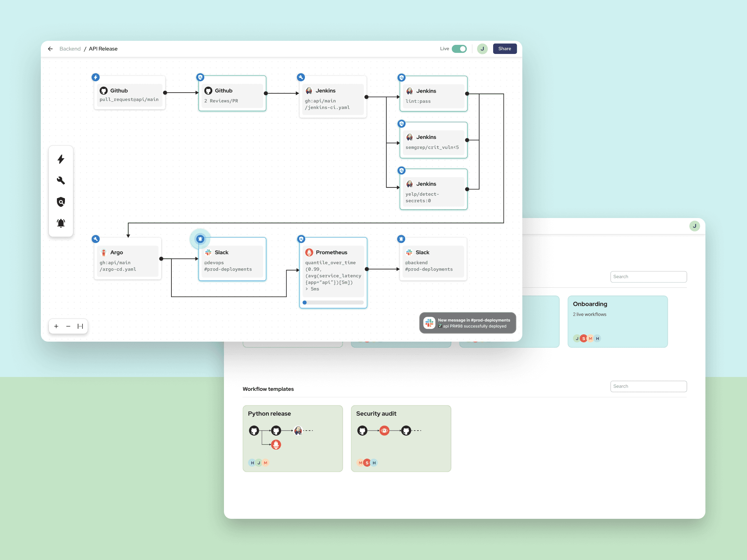Viewport: 747px width, 560px height.
Task: Click the API Release breadcrumb title
Action: pos(103,49)
